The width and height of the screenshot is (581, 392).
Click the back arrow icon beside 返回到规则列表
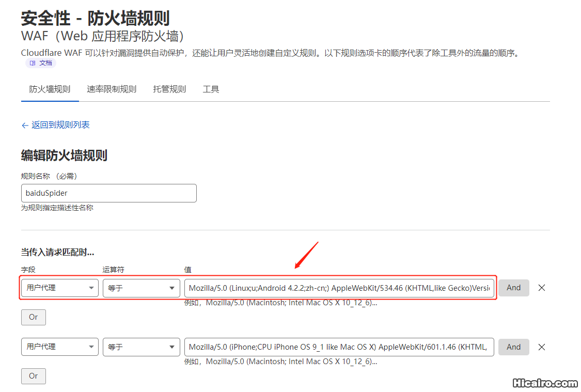tap(25, 126)
